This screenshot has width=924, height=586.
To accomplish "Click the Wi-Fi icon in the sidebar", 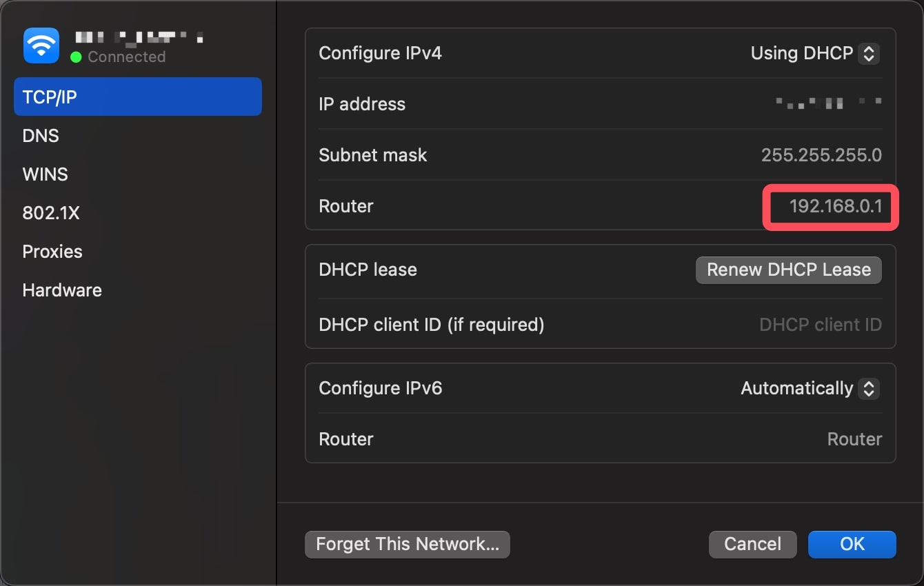I will pos(41,45).
